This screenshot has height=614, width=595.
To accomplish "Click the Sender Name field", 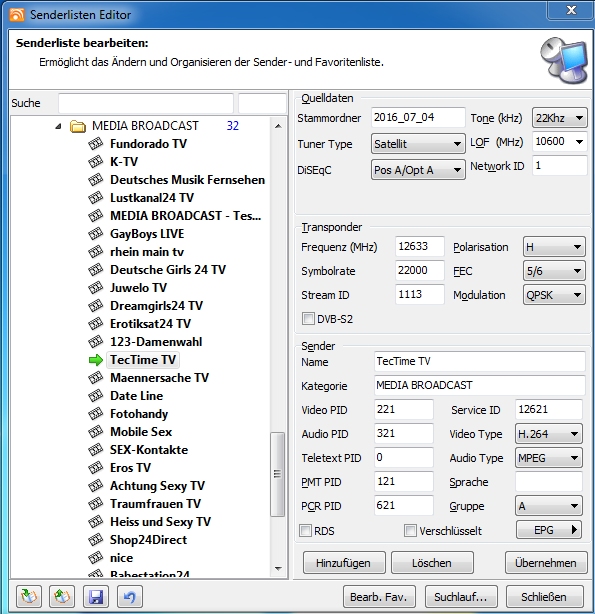I will pos(479,361).
